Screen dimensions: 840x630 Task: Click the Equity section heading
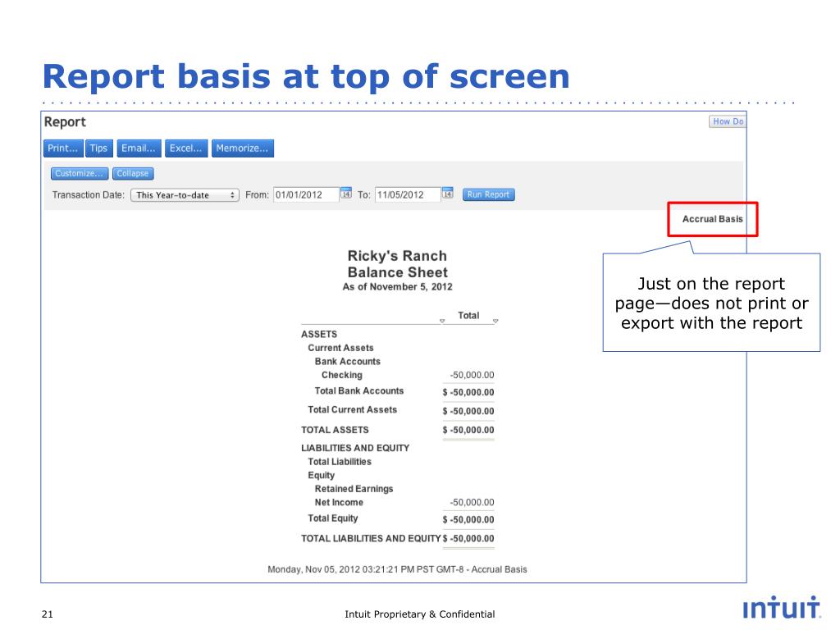pos(322,475)
